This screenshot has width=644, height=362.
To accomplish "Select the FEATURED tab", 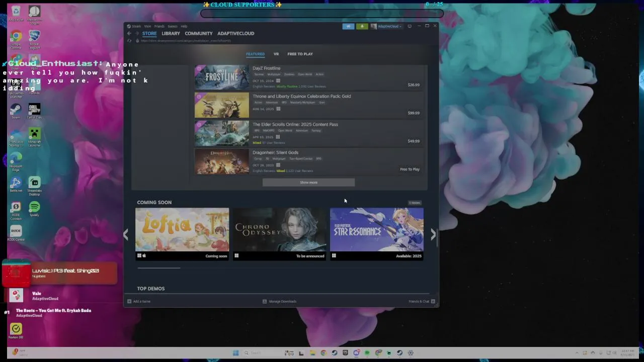I will point(255,54).
